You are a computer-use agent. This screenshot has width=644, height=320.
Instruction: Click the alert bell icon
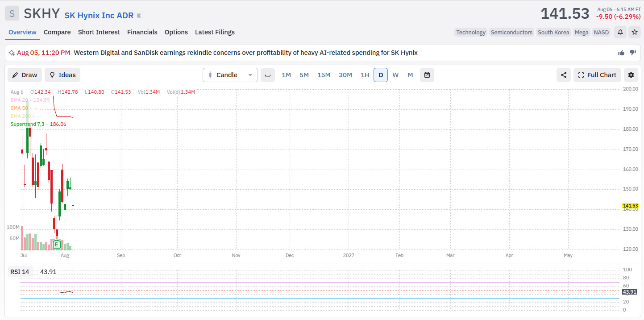tap(620, 32)
